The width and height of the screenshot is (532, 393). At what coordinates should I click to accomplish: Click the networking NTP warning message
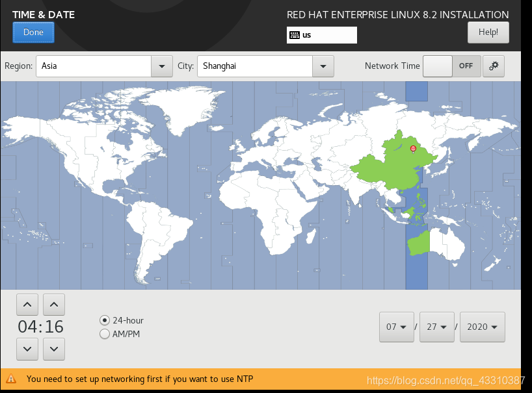(x=140, y=379)
